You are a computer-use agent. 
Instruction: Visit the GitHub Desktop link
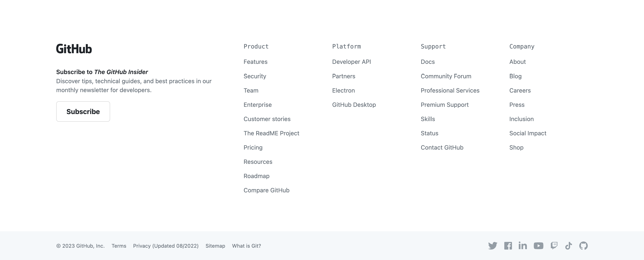(354, 105)
